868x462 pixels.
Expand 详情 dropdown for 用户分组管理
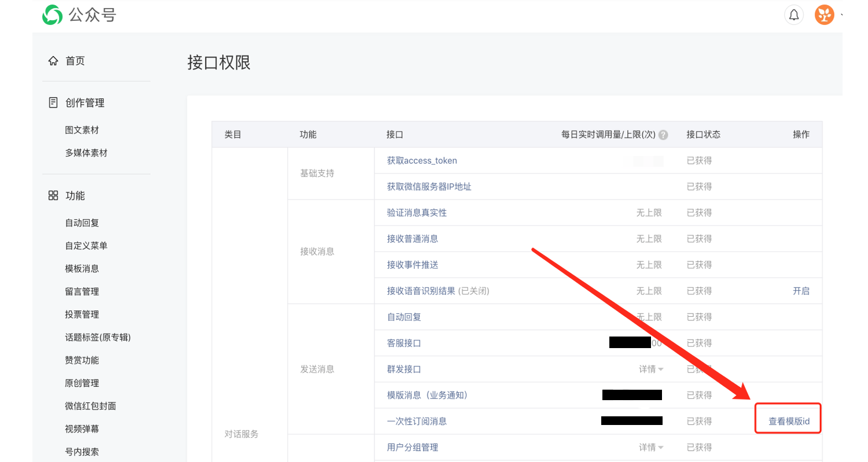point(651,447)
